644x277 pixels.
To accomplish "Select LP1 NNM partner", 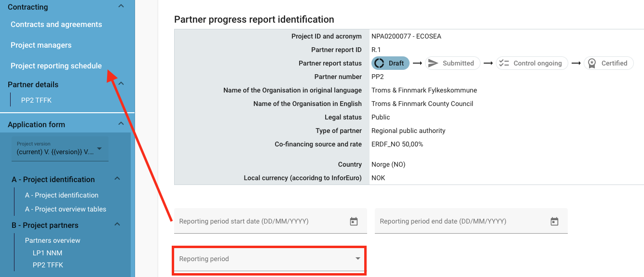I will click(47, 253).
